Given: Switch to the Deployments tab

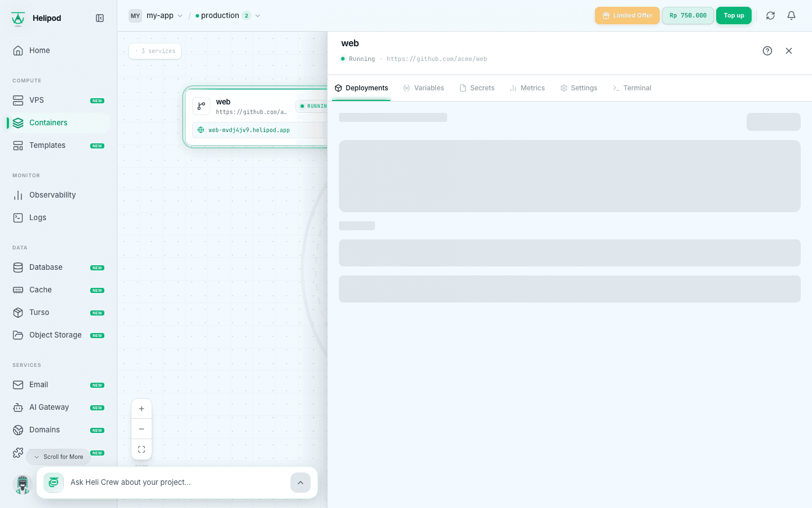Looking at the screenshot, I should pos(361,88).
